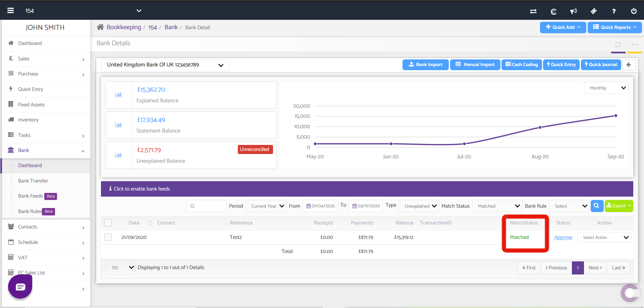This screenshot has height=308, width=644.
Task: Click the Approve link
Action: pyautogui.click(x=563, y=237)
